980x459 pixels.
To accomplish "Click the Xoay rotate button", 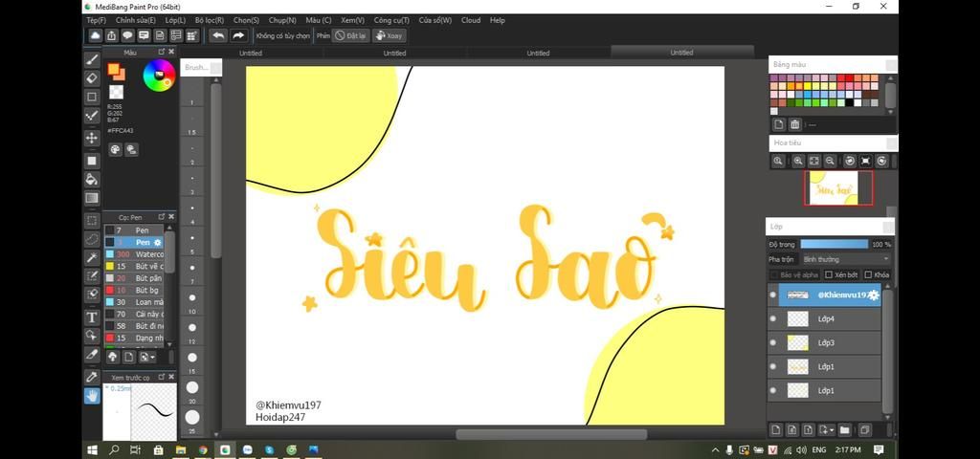I will [x=389, y=35].
